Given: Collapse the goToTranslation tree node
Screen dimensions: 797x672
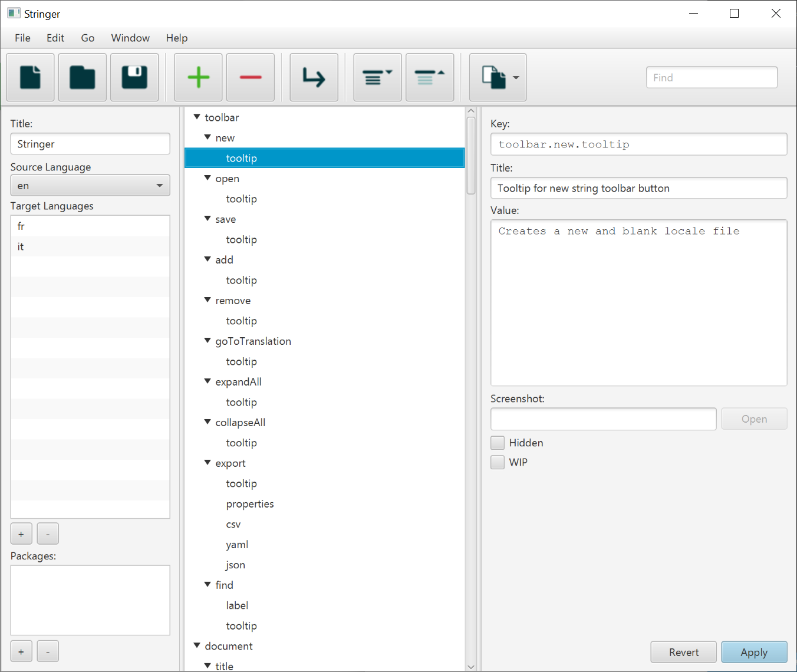Looking at the screenshot, I should coord(208,341).
